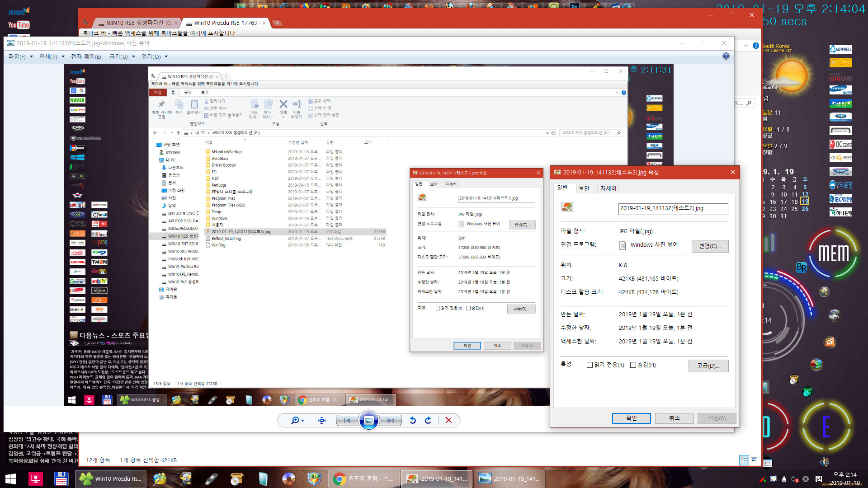The height and width of the screenshot is (488, 868).
Task: Select the Win10 ProEdu Rs5 17763 tab
Action: coord(226,23)
